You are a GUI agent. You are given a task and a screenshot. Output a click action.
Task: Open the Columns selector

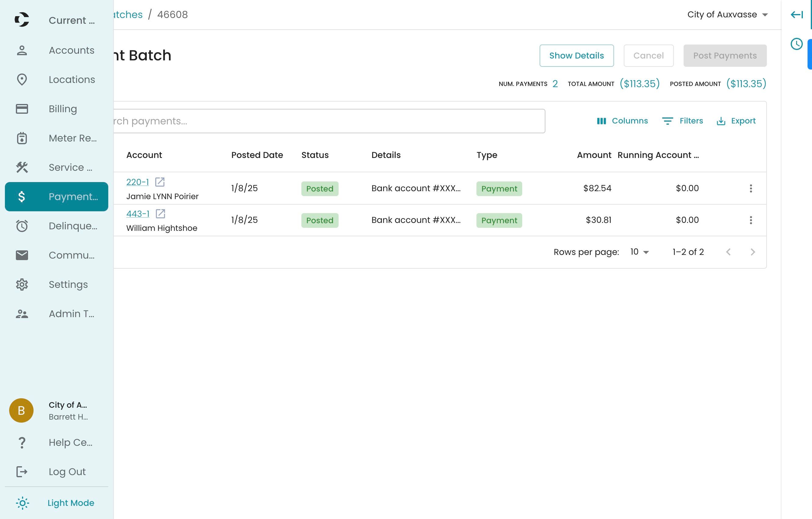coord(622,121)
